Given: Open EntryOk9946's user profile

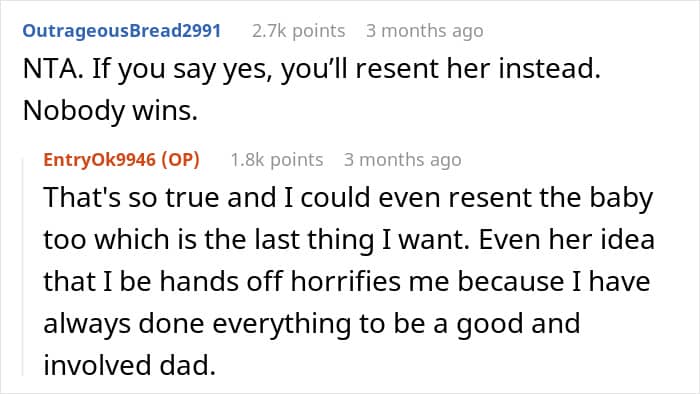Looking at the screenshot, I should (x=99, y=160).
